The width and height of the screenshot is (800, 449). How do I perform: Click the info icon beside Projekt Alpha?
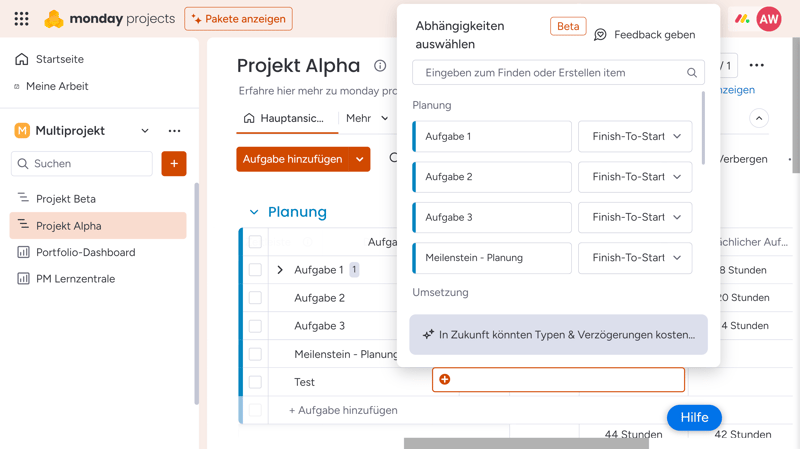coord(380,66)
